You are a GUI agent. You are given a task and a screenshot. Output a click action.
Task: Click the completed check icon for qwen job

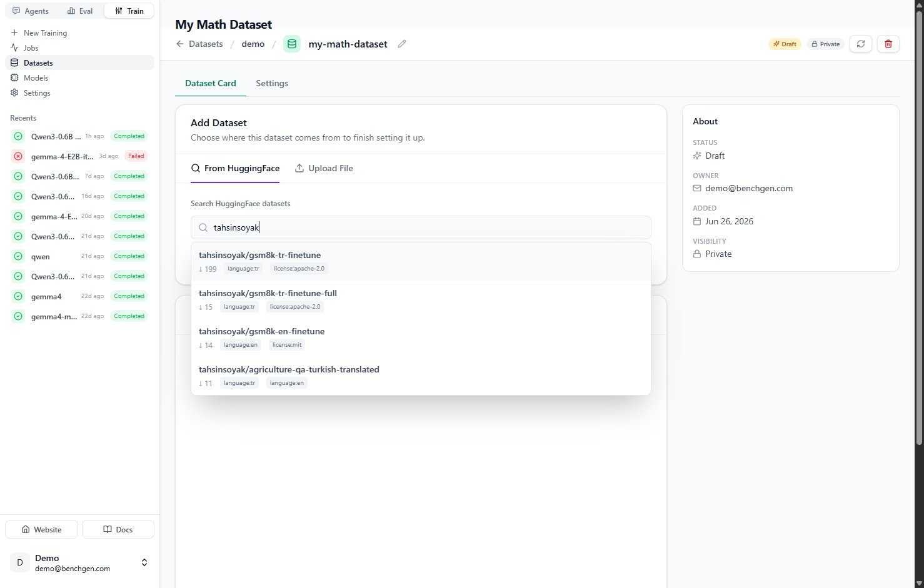[x=18, y=256]
